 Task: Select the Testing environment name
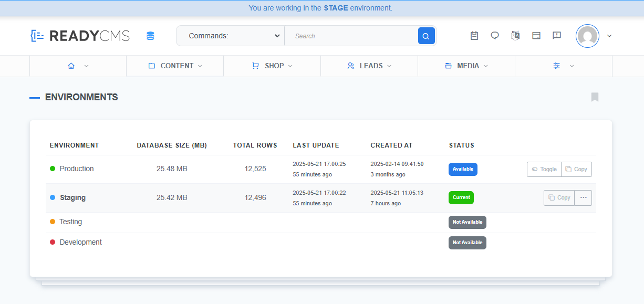tap(70, 222)
